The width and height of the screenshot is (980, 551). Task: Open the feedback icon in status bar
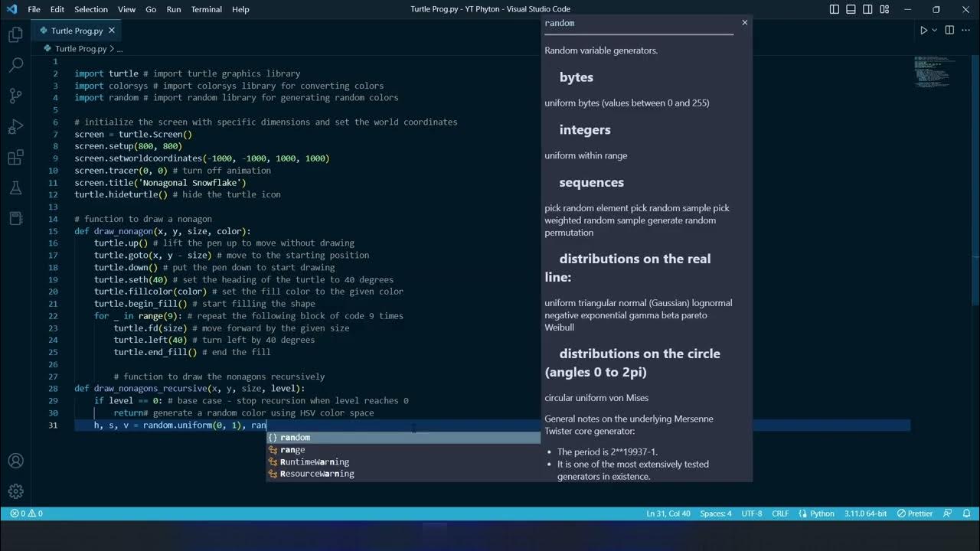[948, 514]
